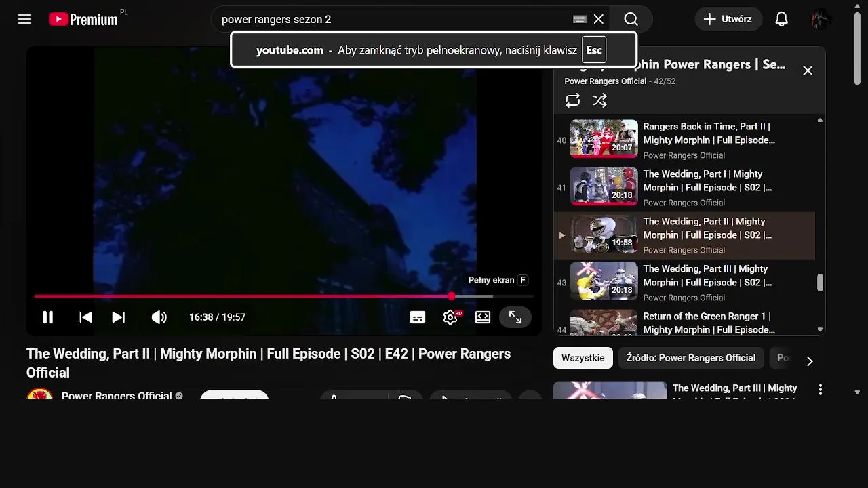Open account avatar menu
Viewport: 868px width, 488px height.
(x=821, y=19)
